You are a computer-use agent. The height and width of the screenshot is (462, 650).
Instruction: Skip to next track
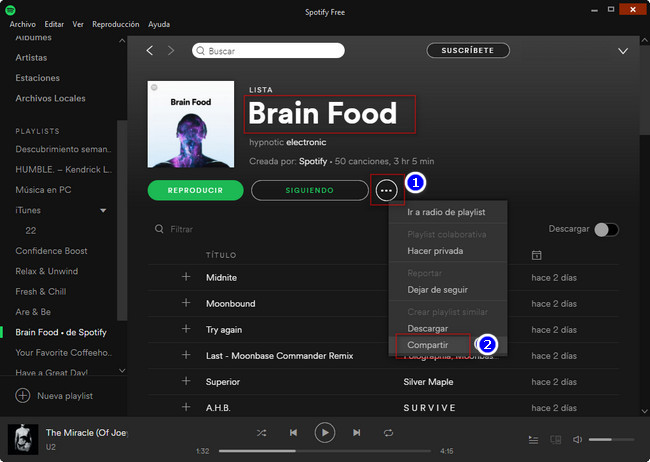357,433
